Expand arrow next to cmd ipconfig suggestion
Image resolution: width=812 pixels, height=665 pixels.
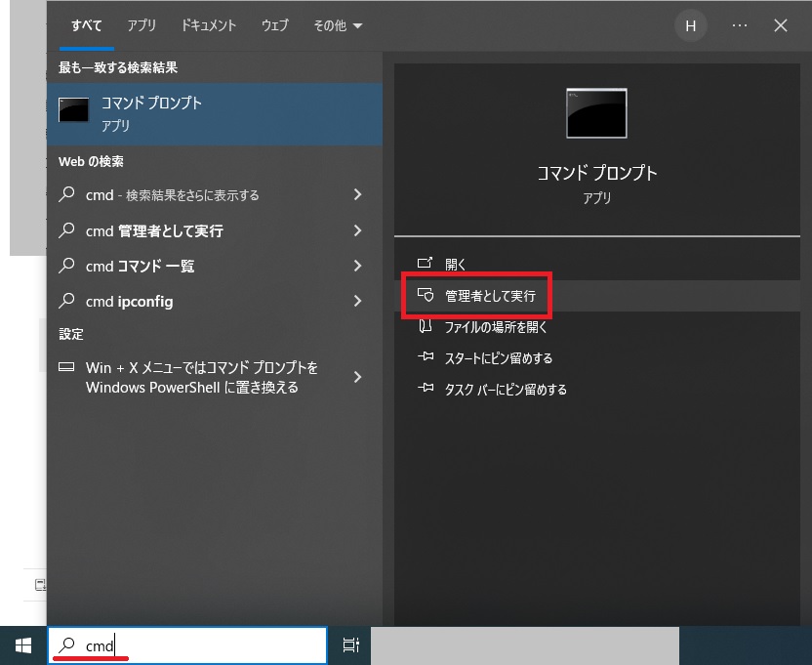(357, 302)
